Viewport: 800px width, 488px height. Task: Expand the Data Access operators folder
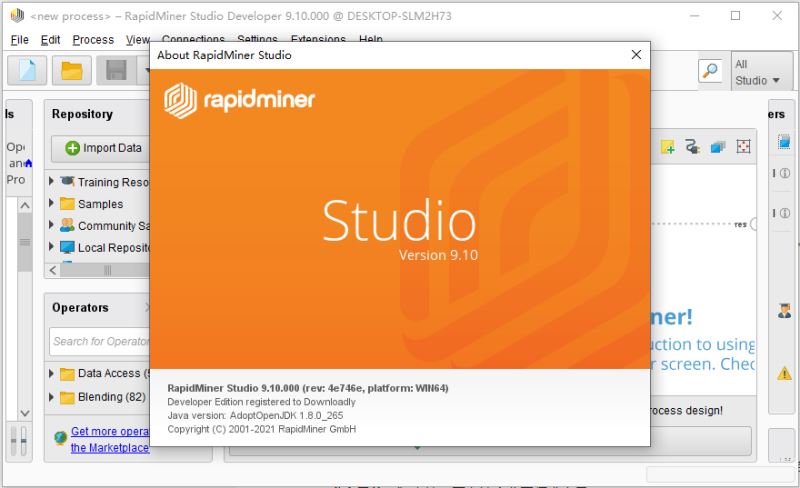pyautogui.click(x=52, y=374)
